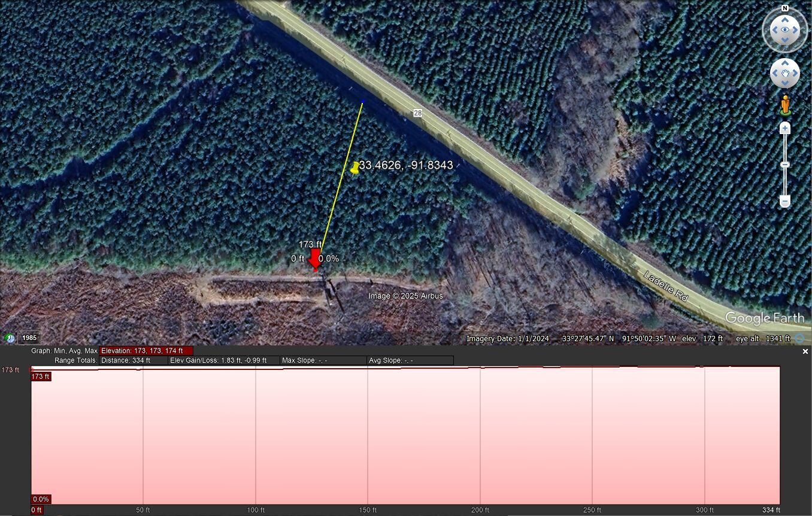
Task: Click the Max Slope readout
Action: coord(323,360)
